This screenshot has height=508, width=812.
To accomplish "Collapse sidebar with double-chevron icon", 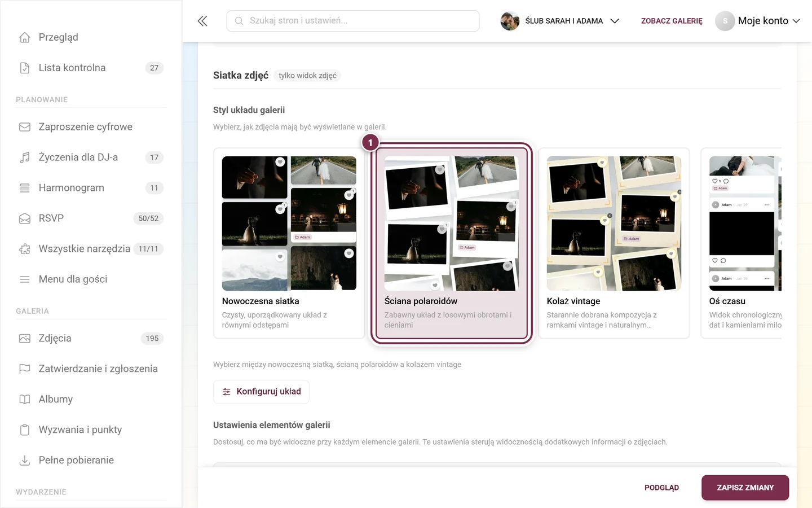I will [202, 21].
